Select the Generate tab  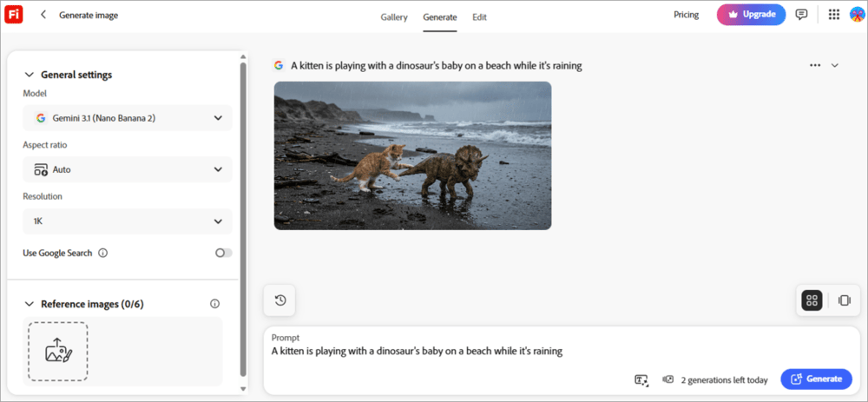click(x=440, y=17)
